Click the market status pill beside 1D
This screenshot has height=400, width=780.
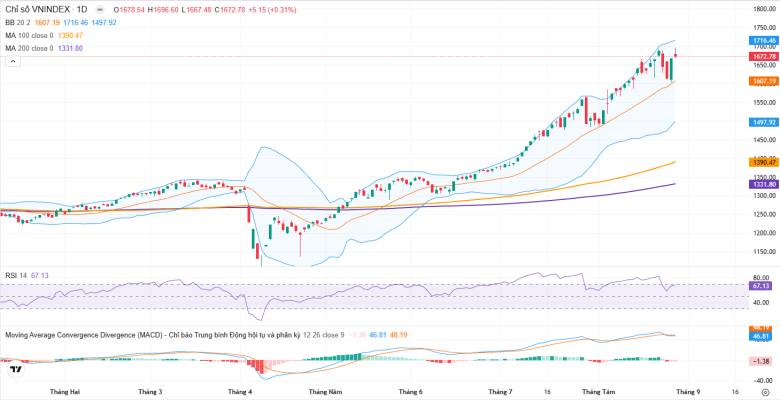[100, 9]
